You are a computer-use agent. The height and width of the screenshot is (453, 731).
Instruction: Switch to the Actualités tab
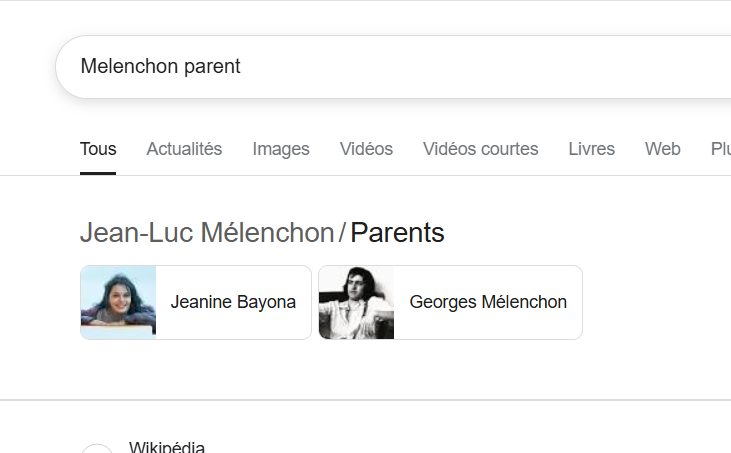point(184,149)
